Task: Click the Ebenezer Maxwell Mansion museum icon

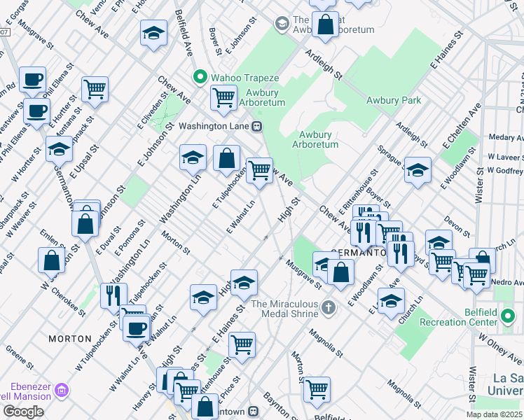Action: pyautogui.click(x=62, y=391)
